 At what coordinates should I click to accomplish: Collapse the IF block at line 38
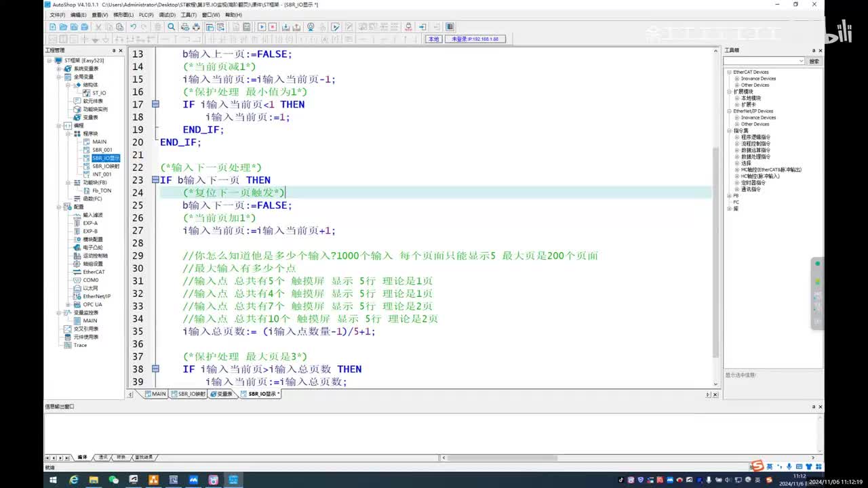(x=155, y=369)
